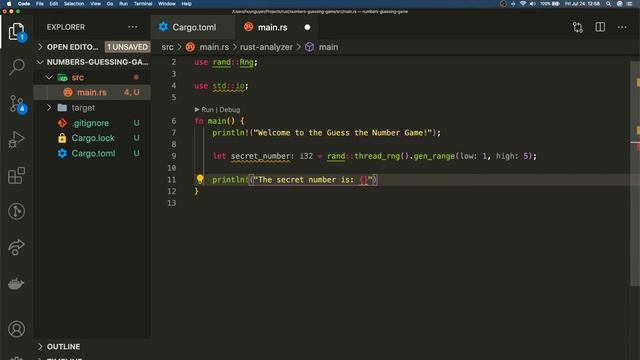
Task: Click the gen_range call in code
Action: point(434,156)
